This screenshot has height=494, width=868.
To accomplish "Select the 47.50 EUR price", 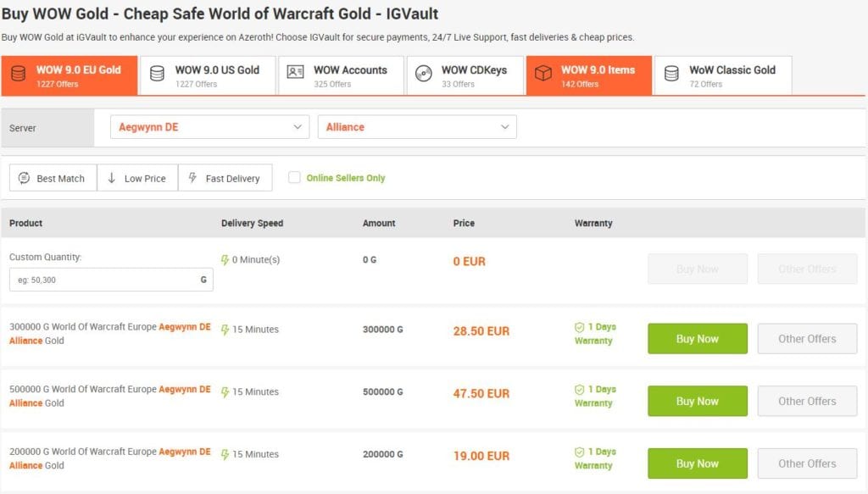I will coord(481,394).
